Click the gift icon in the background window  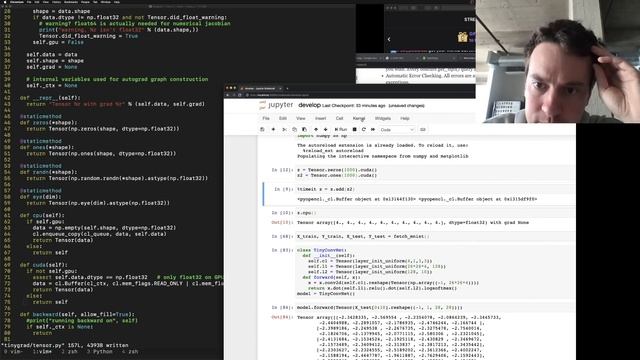click(462, 37)
